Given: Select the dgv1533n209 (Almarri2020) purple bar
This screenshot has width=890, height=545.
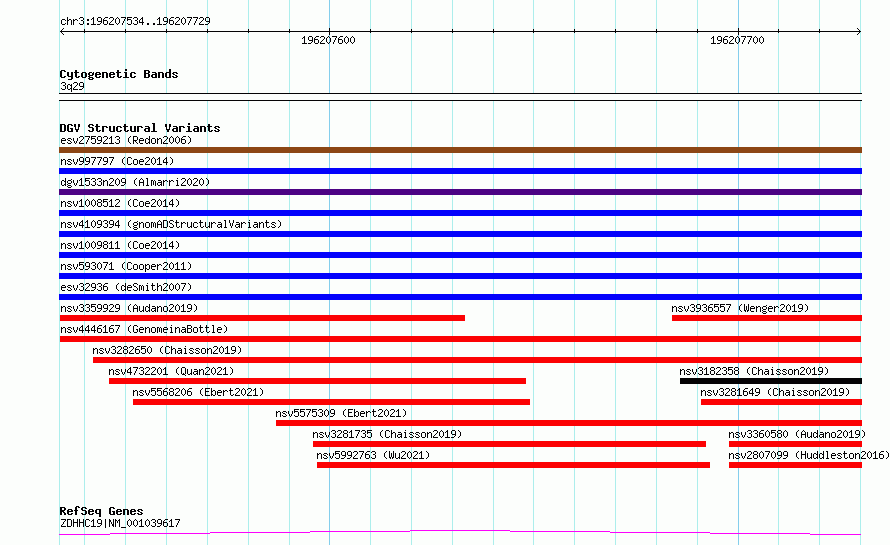Looking at the screenshot, I should (x=460, y=192).
